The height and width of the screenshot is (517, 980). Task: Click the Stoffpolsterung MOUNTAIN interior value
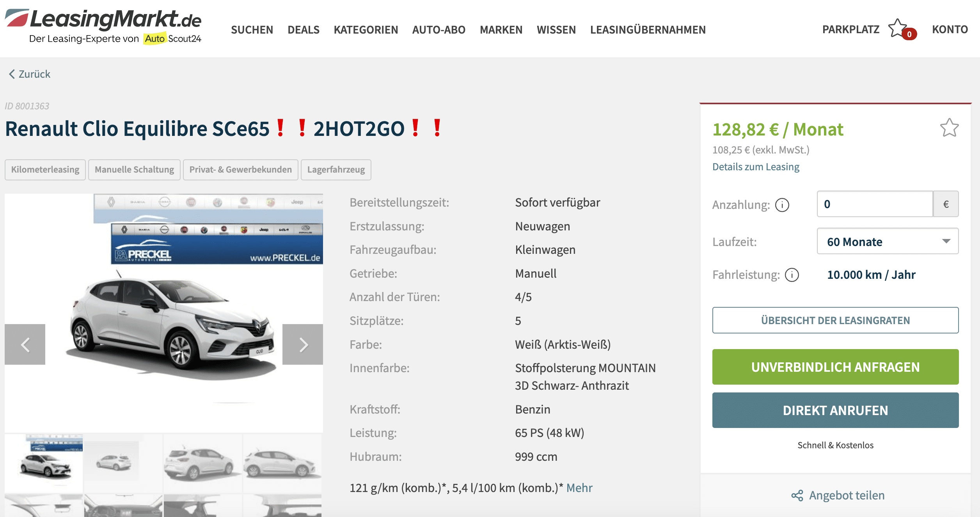coord(585,376)
